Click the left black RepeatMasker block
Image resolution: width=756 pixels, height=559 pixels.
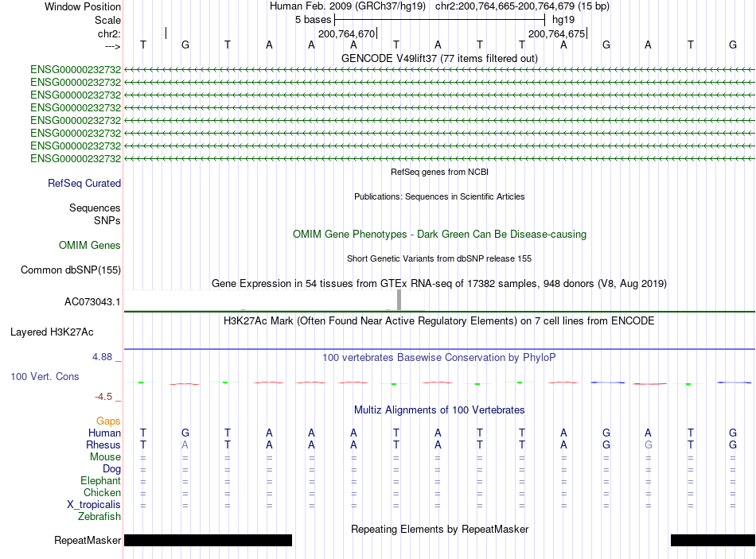coord(208,540)
